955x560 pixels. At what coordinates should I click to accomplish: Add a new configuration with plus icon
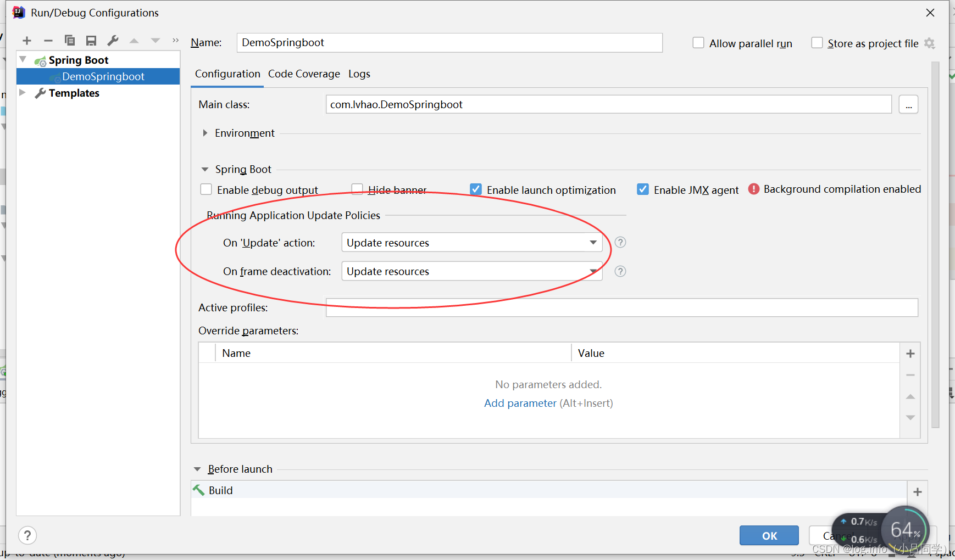pyautogui.click(x=27, y=41)
